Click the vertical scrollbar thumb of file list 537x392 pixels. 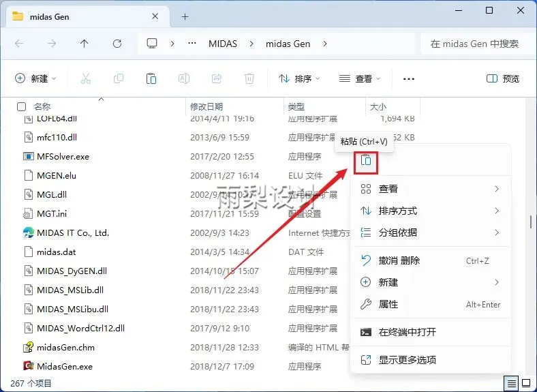531,222
